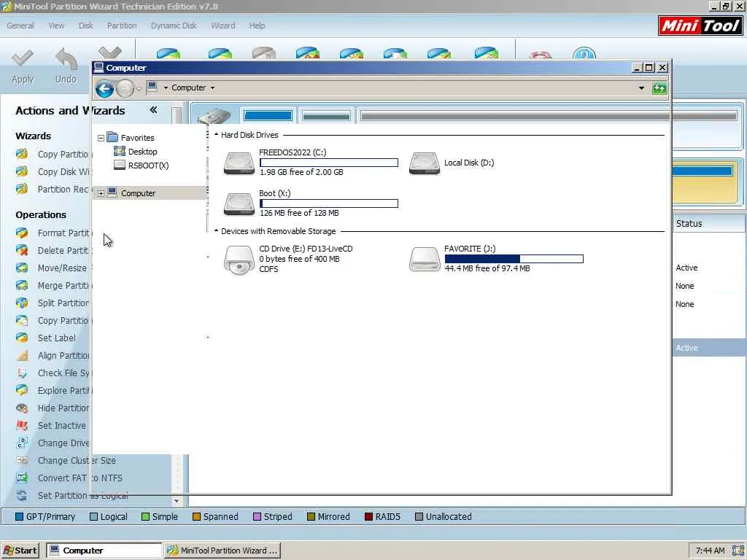
Task: Click the Copy Partition wizard icon
Action: tap(22, 154)
